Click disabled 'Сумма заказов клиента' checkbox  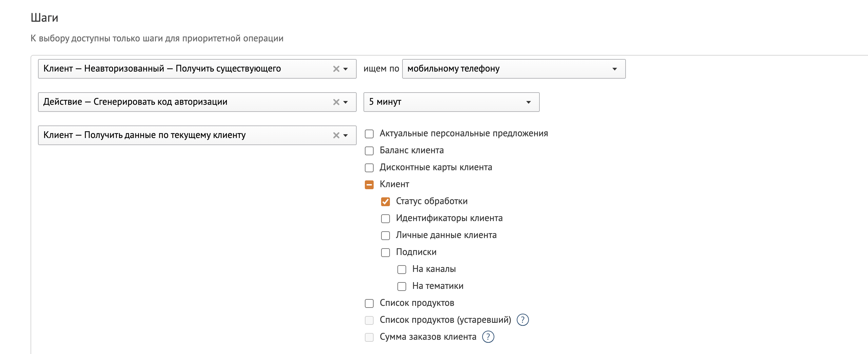[369, 337]
